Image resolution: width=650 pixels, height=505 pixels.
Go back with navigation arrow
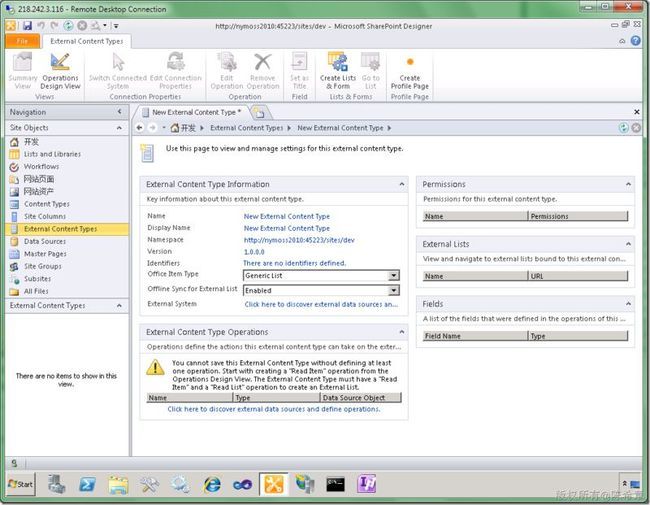pyautogui.click(x=140, y=128)
